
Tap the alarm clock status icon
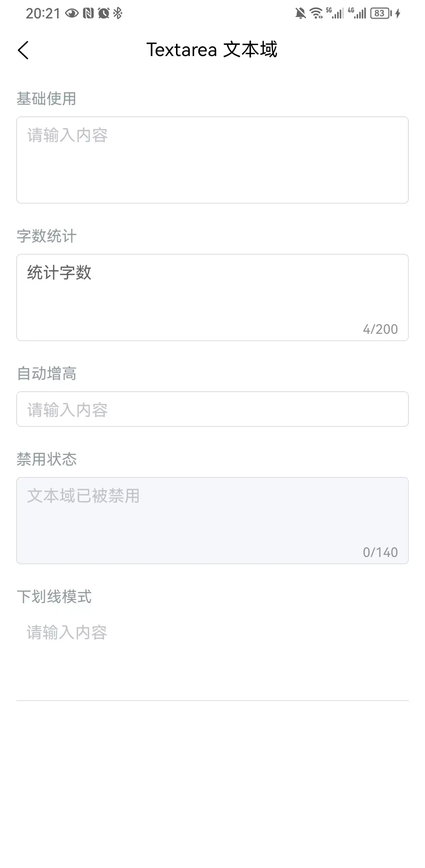coord(104,14)
